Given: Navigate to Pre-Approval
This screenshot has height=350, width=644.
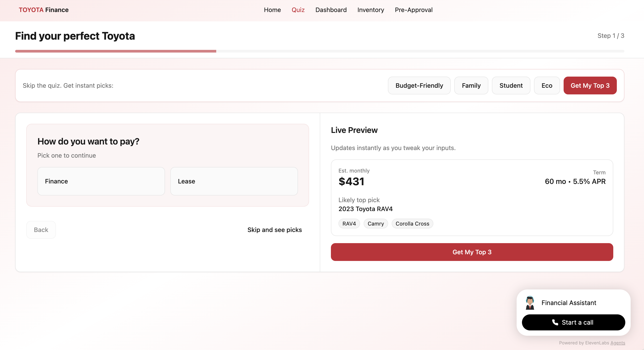Looking at the screenshot, I should (414, 10).
